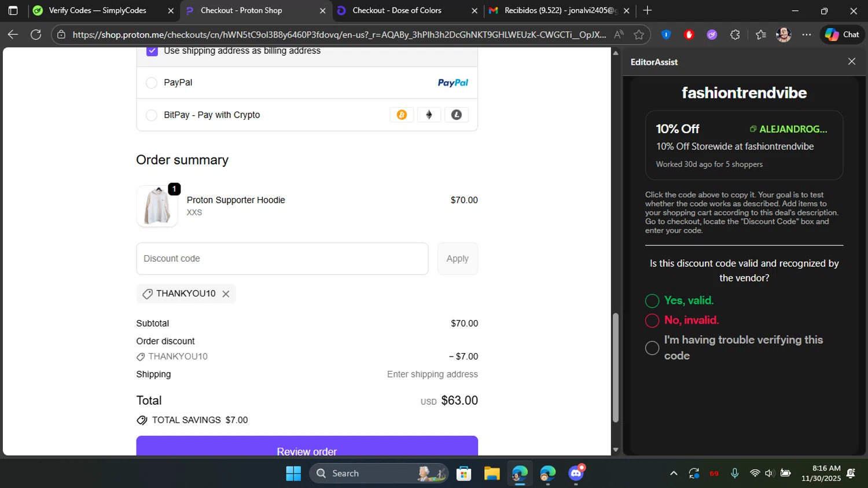868x488 pixels.
Task: Switch to Checkout Proton Shop tab
Action: [x=241, y=10]
